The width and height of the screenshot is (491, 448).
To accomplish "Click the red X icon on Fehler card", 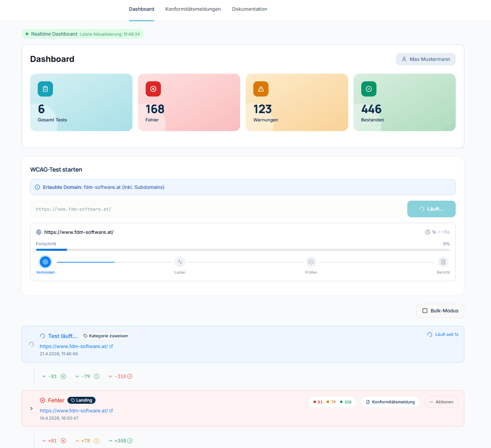I will point(153,89).
